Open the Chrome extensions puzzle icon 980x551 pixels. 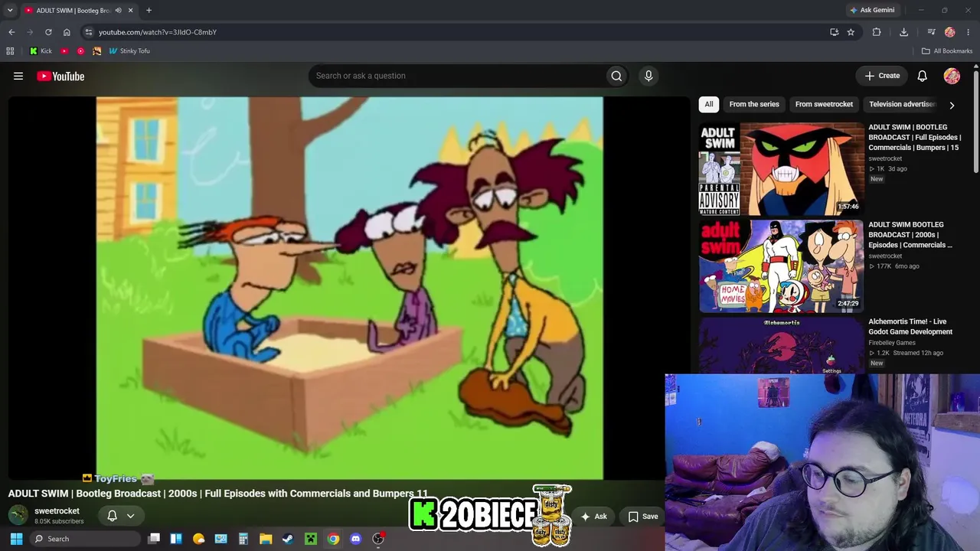877,32
